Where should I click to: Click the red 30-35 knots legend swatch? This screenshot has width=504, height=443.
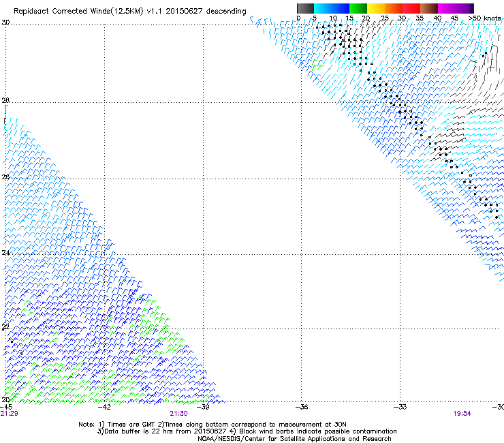coord(411,8)
